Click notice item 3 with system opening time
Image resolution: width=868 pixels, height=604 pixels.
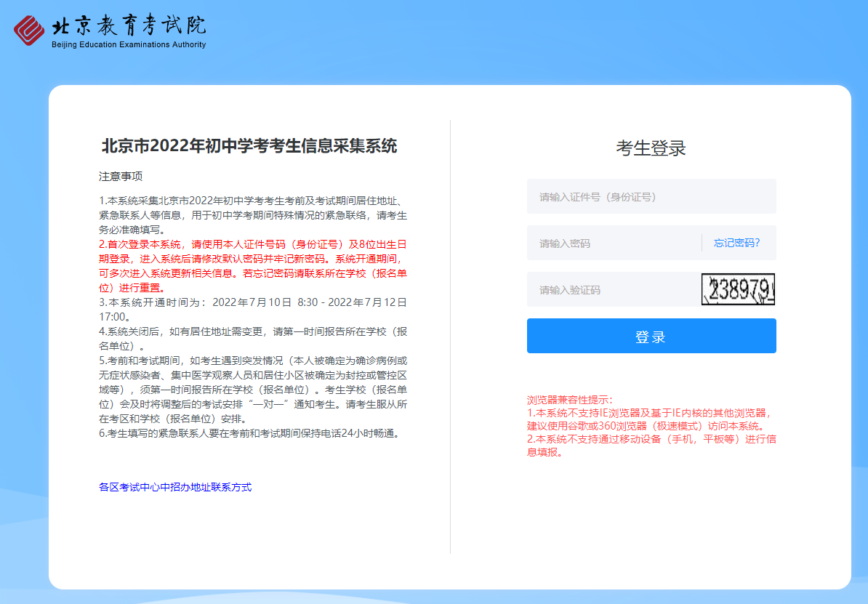[x=252, y=309]
